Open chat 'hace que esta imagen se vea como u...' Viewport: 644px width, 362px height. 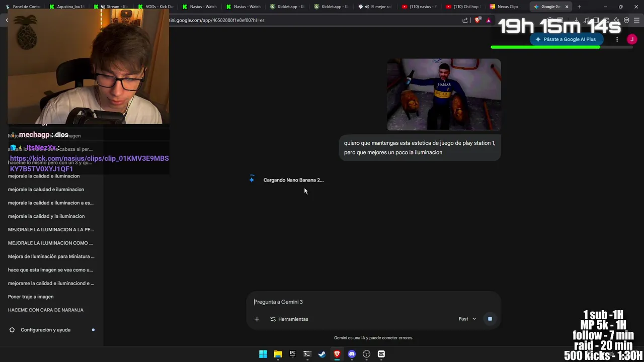click(x=50, y=269)
